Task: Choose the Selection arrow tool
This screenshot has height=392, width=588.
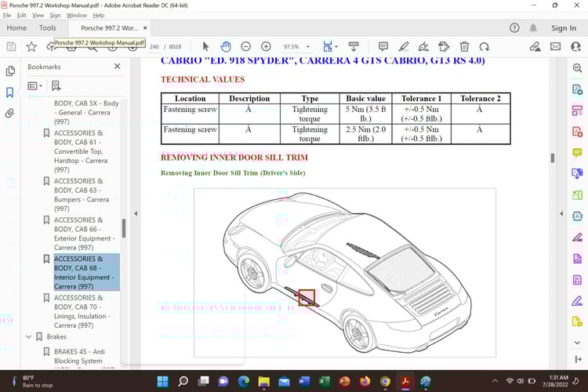Action: pyautogui.click(x=205, y=46)
